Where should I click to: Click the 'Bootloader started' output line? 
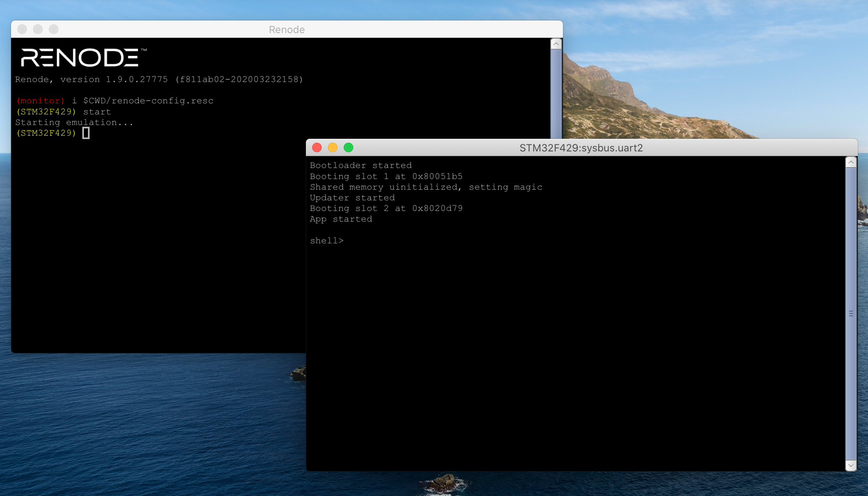tap(360, 166)
